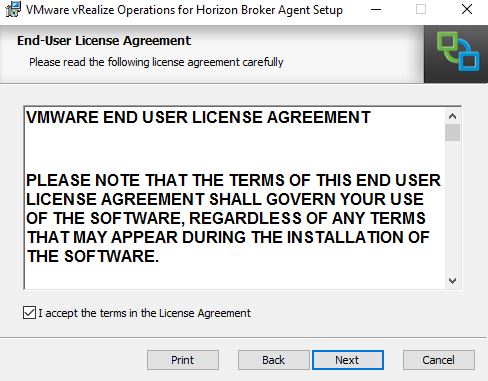Click the VMware overlapping squares logo

pyautogui.click(x=458, y=51)
